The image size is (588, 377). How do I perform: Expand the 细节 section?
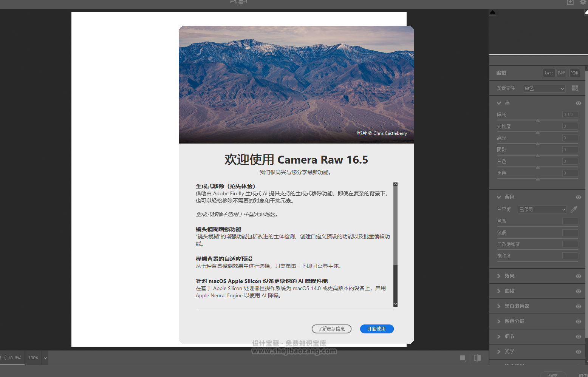[x=499, y=337]
